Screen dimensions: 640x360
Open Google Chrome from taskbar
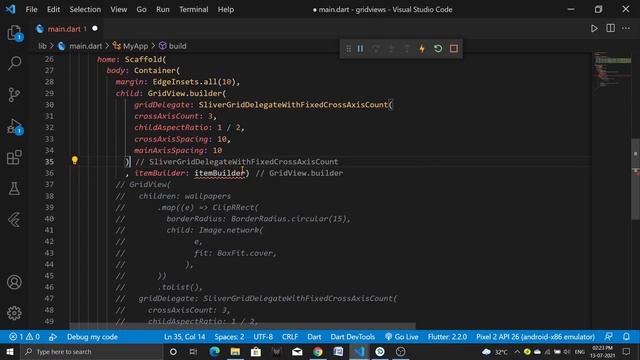tap(318, 351)
